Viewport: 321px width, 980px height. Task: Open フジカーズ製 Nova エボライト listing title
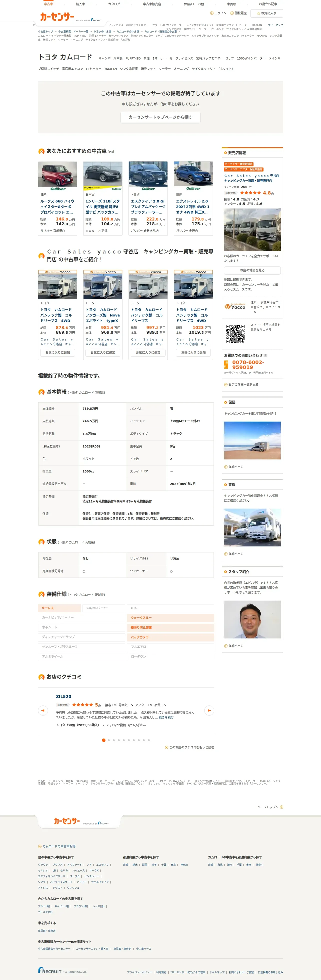point(103,315)
